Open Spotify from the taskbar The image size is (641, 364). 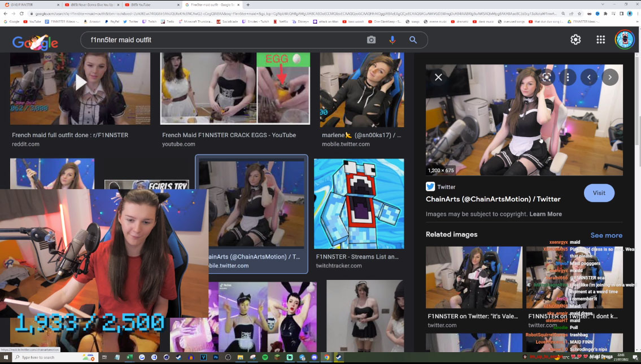[265, 357]
